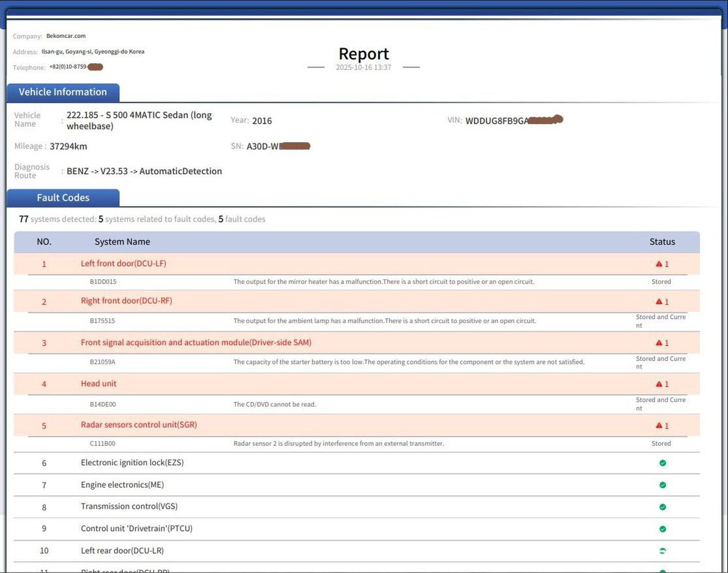Click the Radar sensors control unit warning icon

click(x=659, y=426)
